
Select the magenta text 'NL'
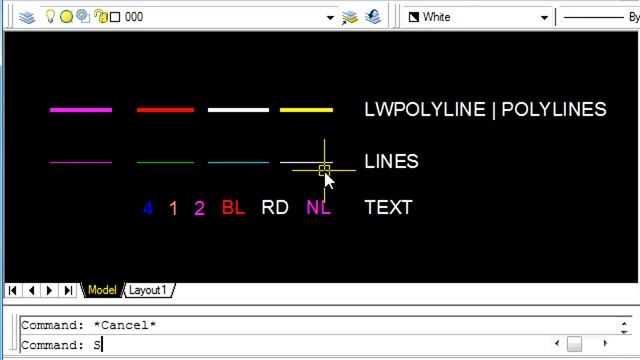(318, 207)
